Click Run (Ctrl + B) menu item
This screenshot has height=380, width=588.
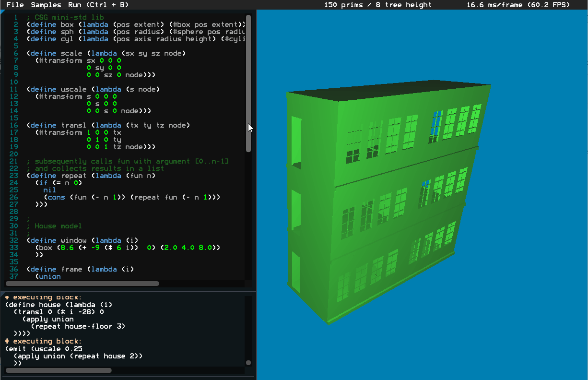[x=98, y=5]
